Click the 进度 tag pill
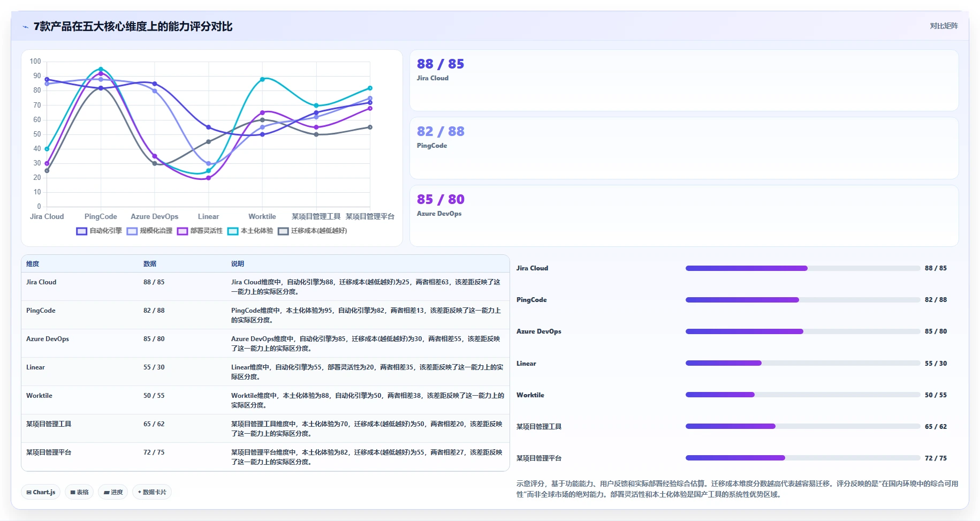Viewport: 980px width, 521px height. (x=113, y=492)
